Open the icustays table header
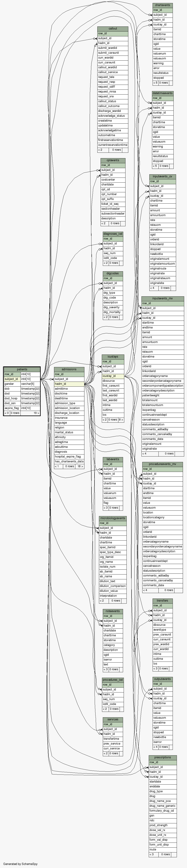 [x=113, y=357]
